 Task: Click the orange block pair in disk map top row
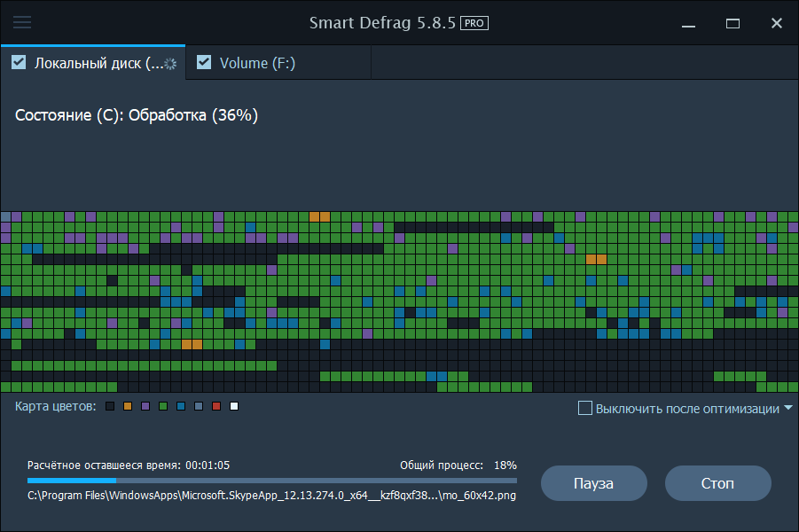click(319, 217)
